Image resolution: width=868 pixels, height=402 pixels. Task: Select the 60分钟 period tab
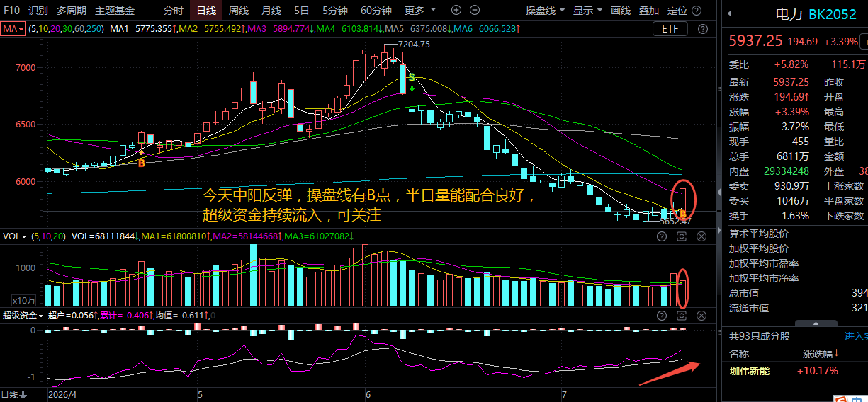coord(376,11)
